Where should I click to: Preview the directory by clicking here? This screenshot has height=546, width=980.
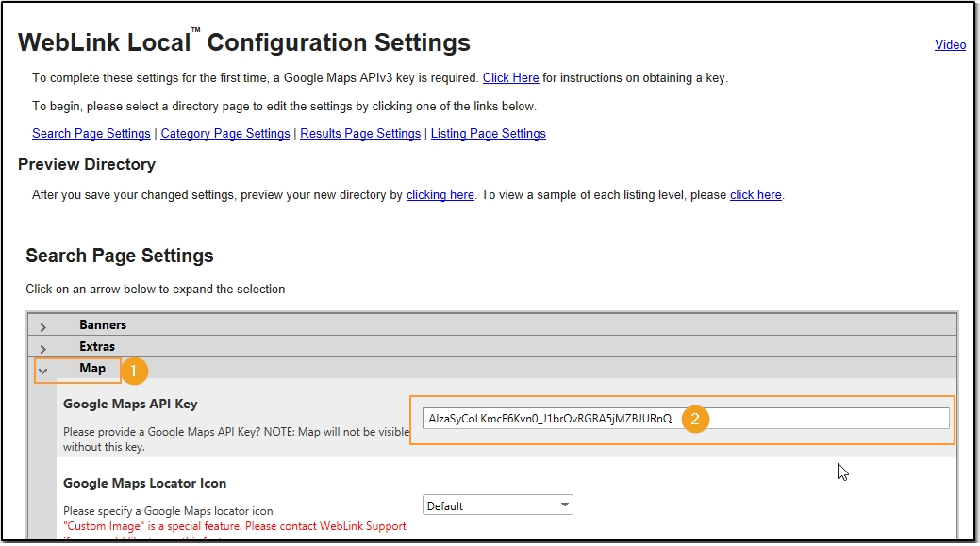tap(440, 194)
